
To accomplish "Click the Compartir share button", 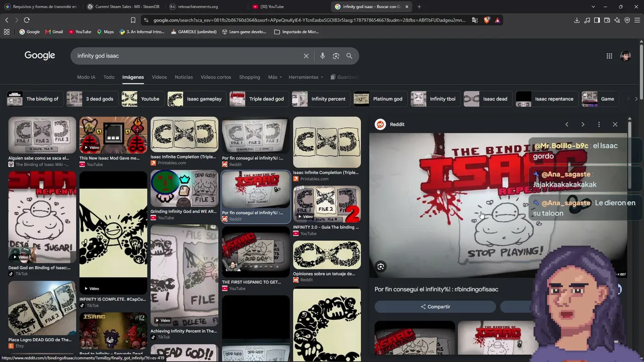I will point(435,307).
